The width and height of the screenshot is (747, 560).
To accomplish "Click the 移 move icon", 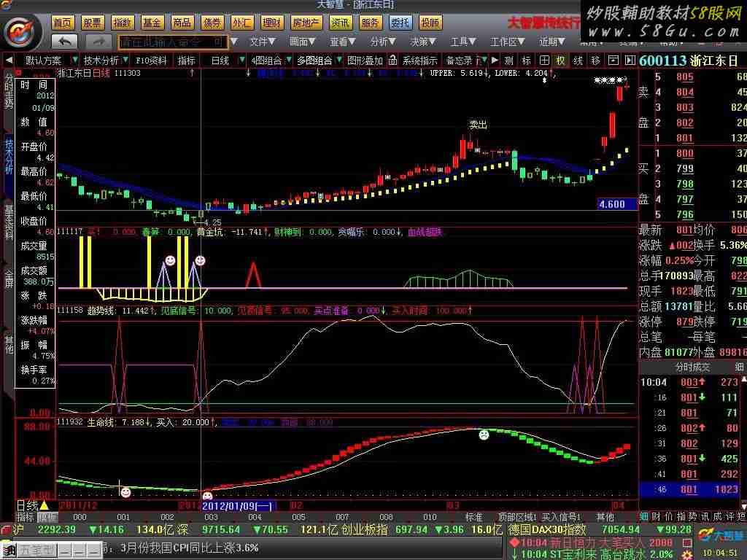I will click(x=595, y=61).
